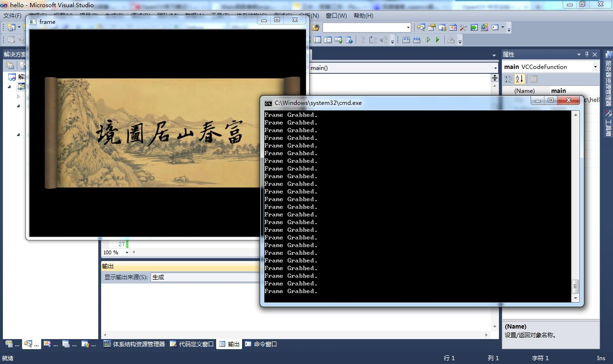The image size is (613, 364).
Task: Click the first toolbar's overflow options arrow
Action: point(509,30)
